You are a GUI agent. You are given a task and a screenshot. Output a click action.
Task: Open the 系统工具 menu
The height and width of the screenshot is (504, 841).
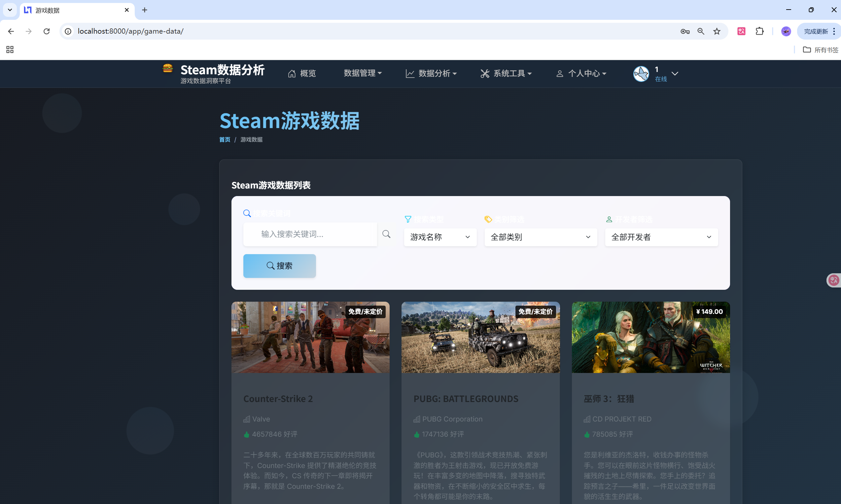pyautogui.click(x=506, y=73)
